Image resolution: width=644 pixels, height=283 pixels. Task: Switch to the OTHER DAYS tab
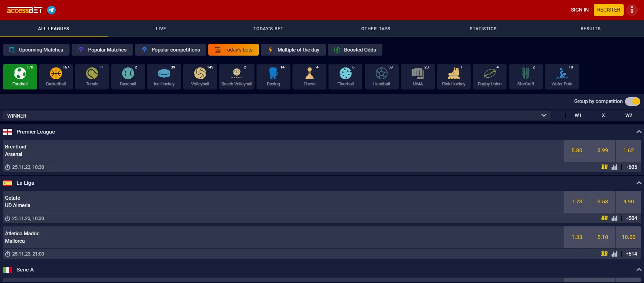(376, 29)
